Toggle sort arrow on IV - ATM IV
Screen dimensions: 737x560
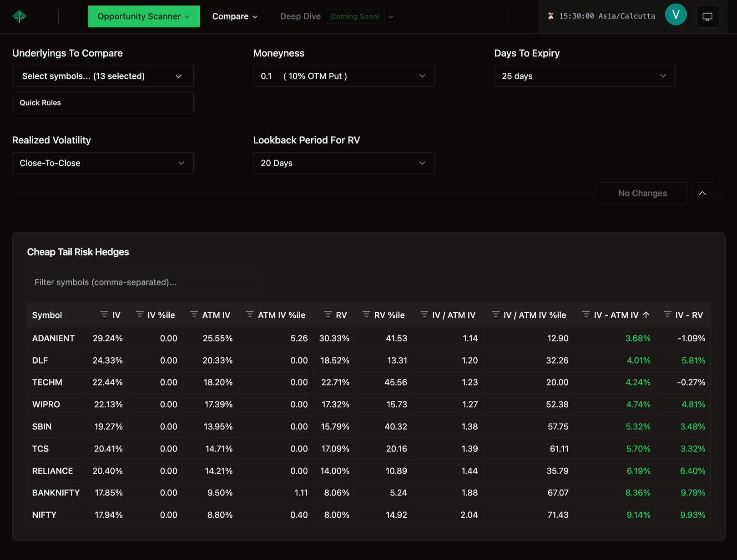(x=646, y=315)
